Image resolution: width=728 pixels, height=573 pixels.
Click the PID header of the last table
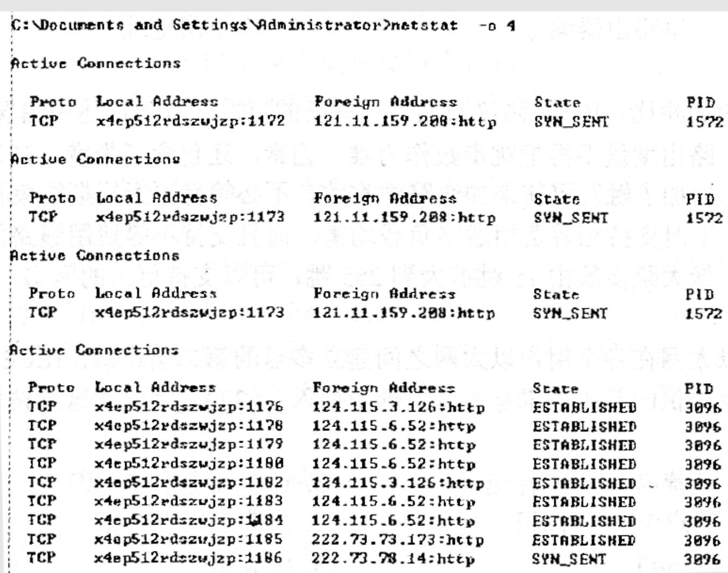(700, 388)
